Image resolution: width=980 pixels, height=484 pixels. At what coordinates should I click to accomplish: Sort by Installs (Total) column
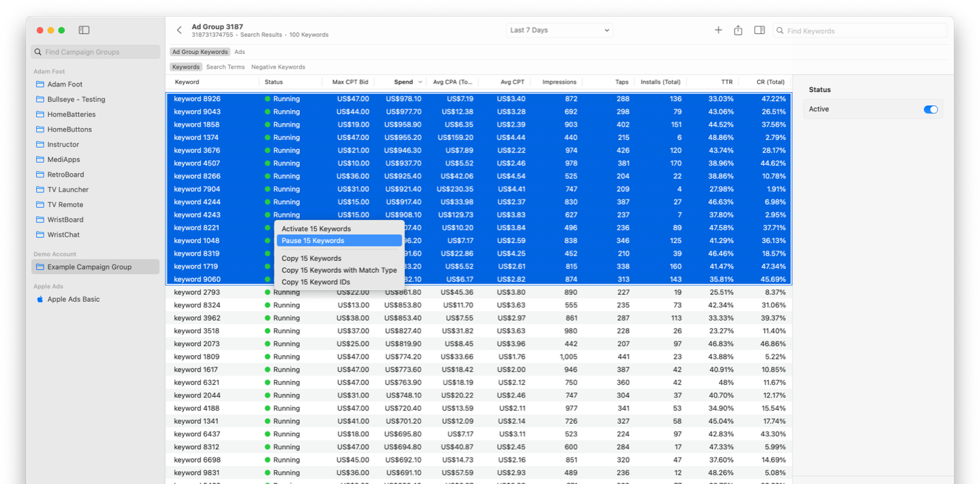[661, 82]
